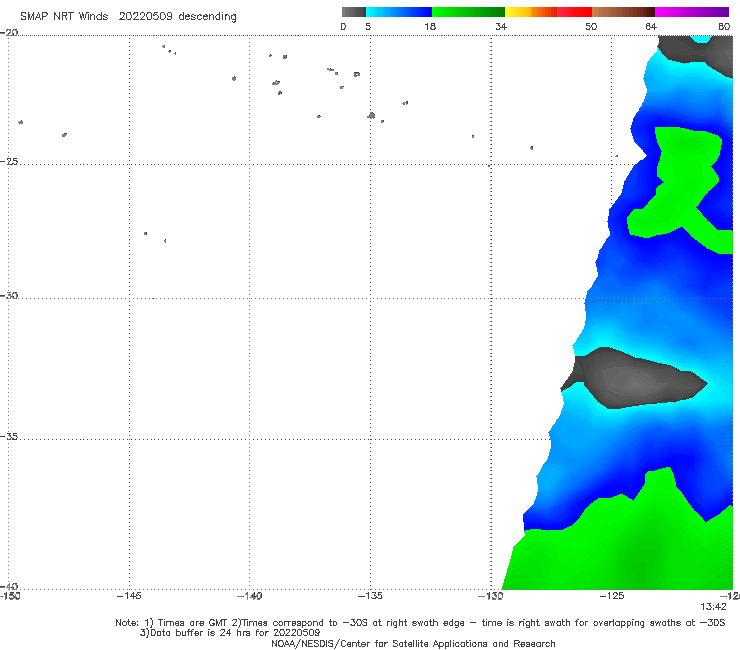Screen dimensions: 740x650
Task: Click the NOAA/NESDIS credit line
Action: coord(413,644)
